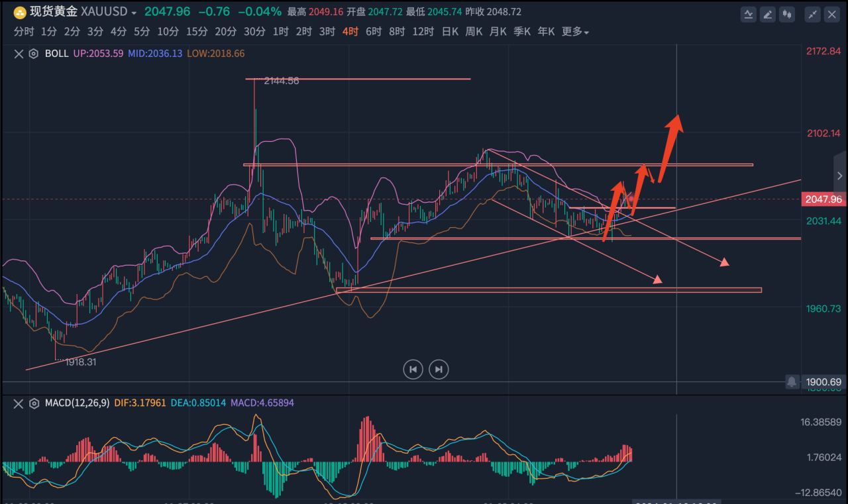Click the MACD(12,26,9) indicator label
Screen dimensions: 848x504
77,403
